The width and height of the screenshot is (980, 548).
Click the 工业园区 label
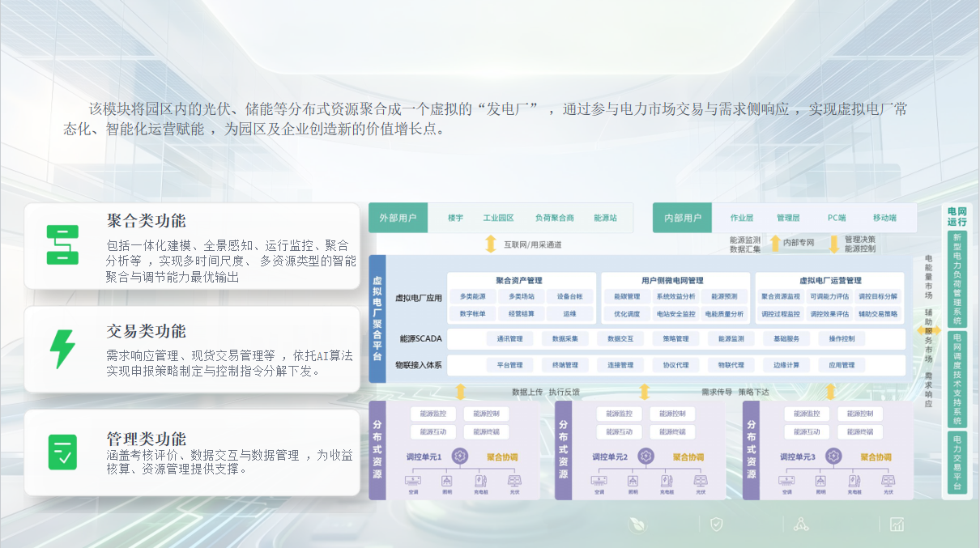coord(499,218)
